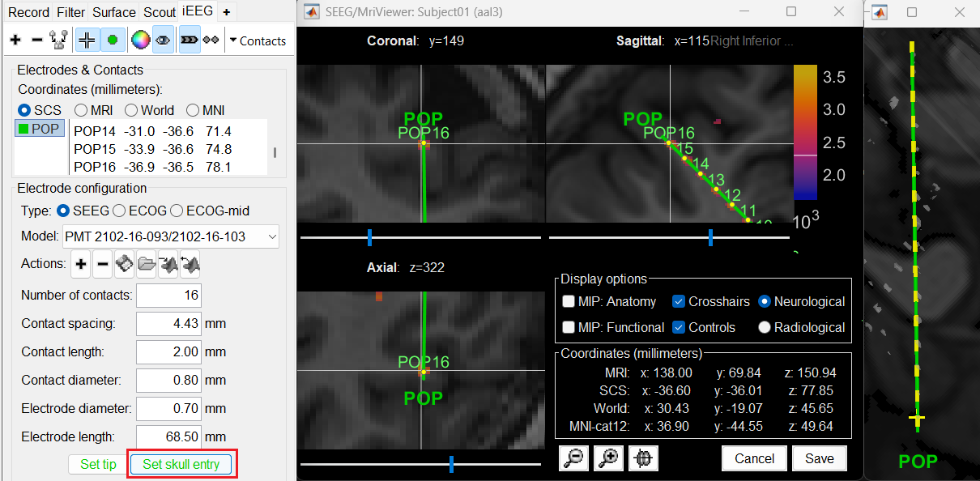Open the add tab plus button
Viewport: 980px width, 481px height.
[226, 12]
